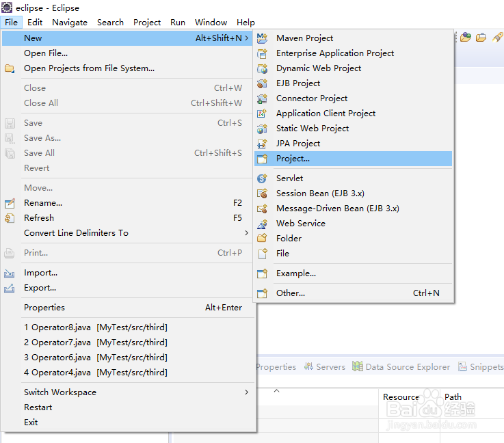Click the JPA Project icon
This screenshot has width=504, height=443.
click(x=262, y=144)
